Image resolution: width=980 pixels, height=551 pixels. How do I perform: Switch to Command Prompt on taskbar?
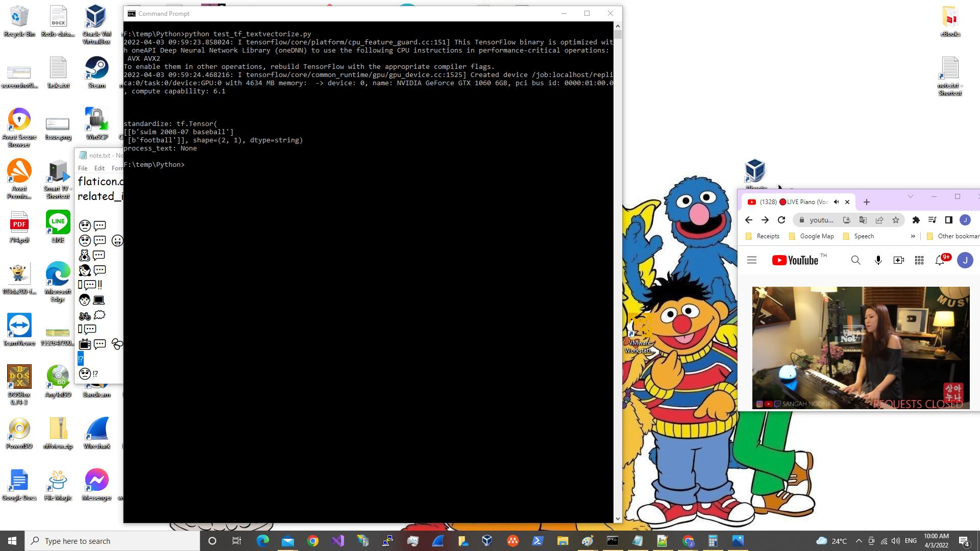[x=612, y=541]
